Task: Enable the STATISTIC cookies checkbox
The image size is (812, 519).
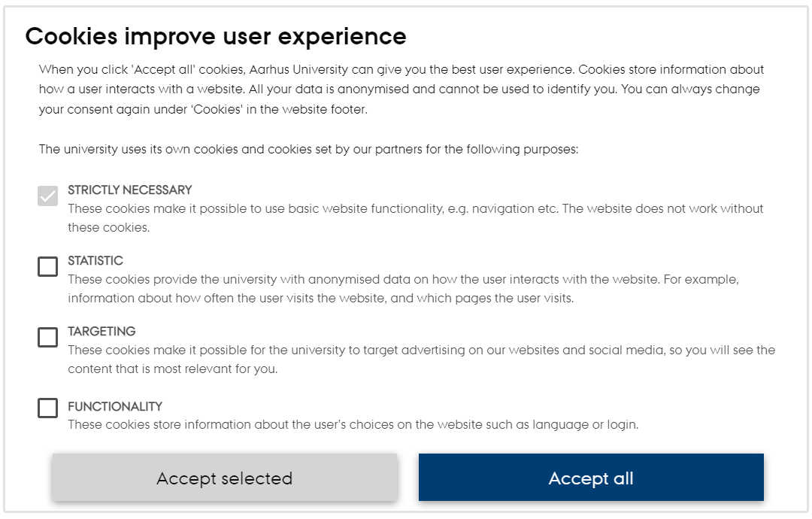Action: (47, 266)
